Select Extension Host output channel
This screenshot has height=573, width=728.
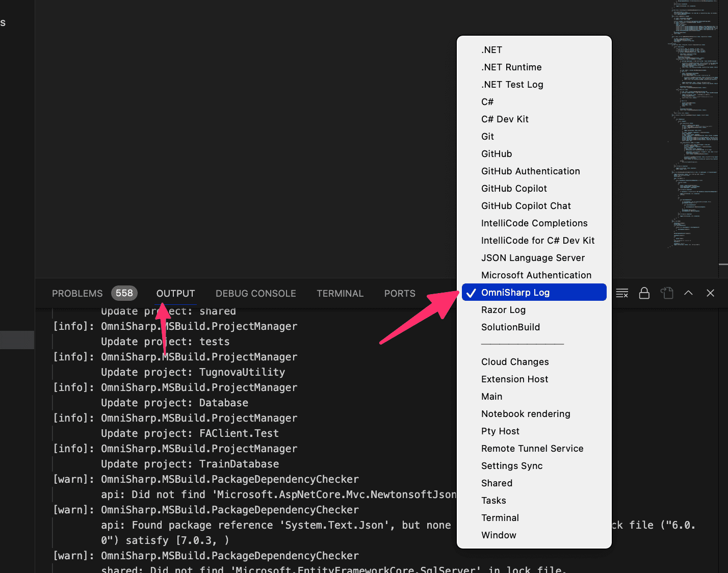(514, 379)
